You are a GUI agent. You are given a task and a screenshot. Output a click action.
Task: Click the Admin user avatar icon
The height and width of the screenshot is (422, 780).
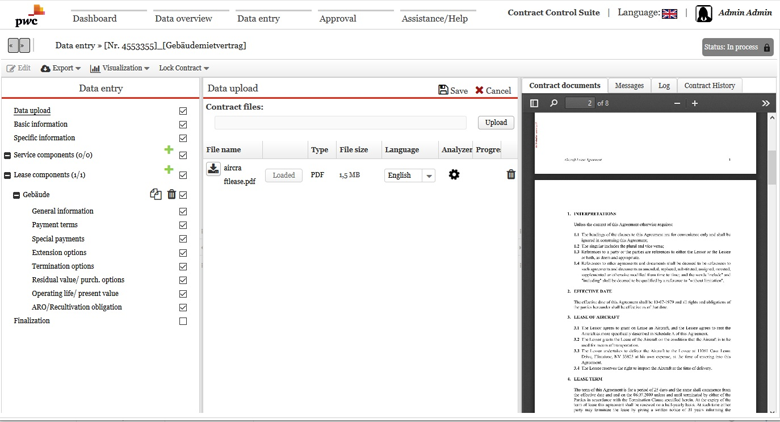(x=703, y=13)
